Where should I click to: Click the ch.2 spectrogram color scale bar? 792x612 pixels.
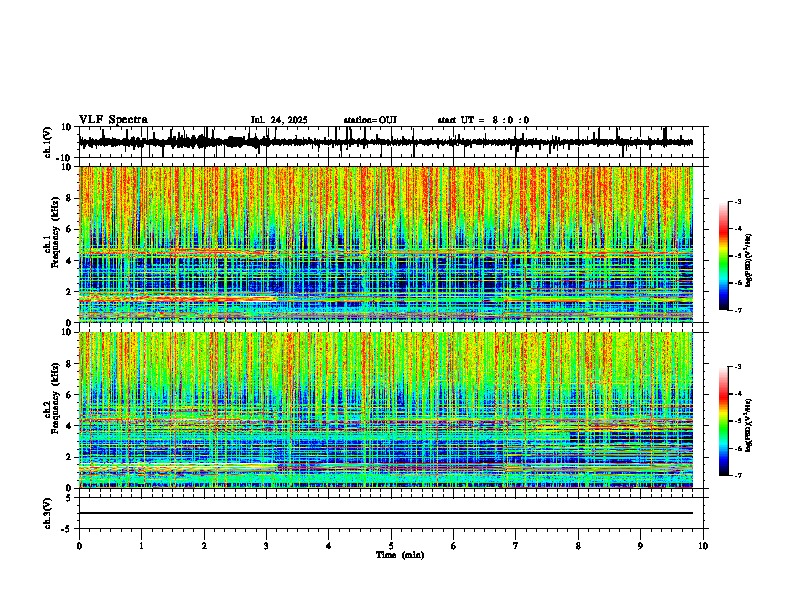tap(724, 421)
